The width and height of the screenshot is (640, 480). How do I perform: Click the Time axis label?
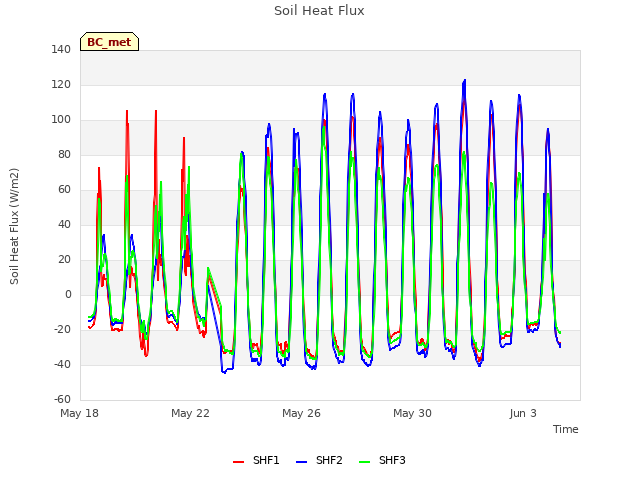tap(566, 429)
